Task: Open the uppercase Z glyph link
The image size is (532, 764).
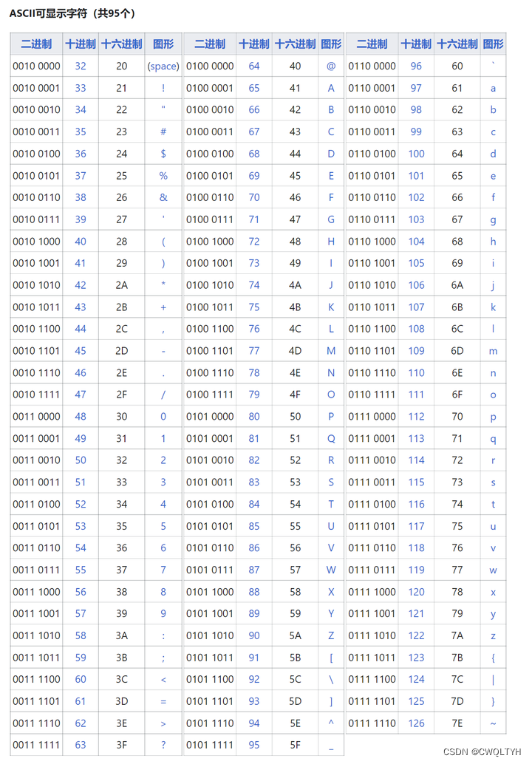Action: click(331, 635)
